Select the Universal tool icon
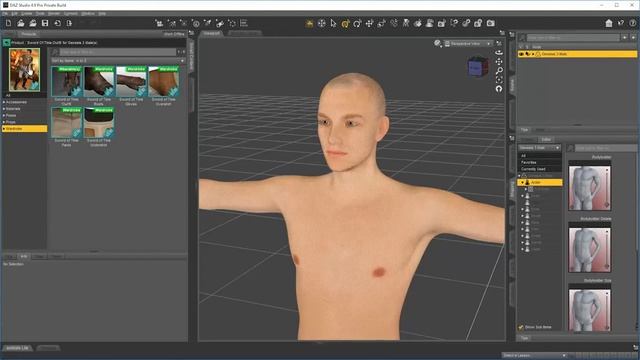Screen dimensions: 640x360 pos(321,23)
